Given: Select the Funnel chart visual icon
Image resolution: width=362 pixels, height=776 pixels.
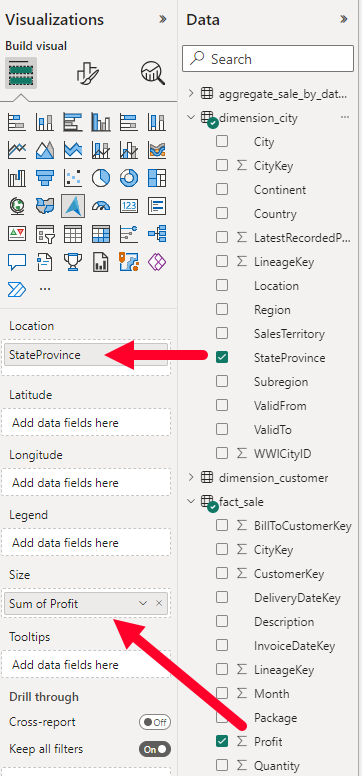Looking at the screenshot, I should pos(45,178).
